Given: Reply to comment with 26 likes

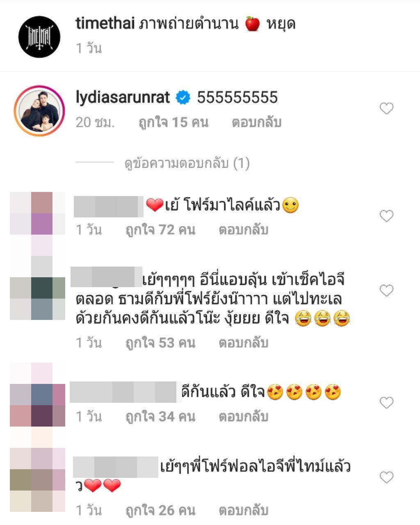Looking at the screenshot, I should coord(244,510).
